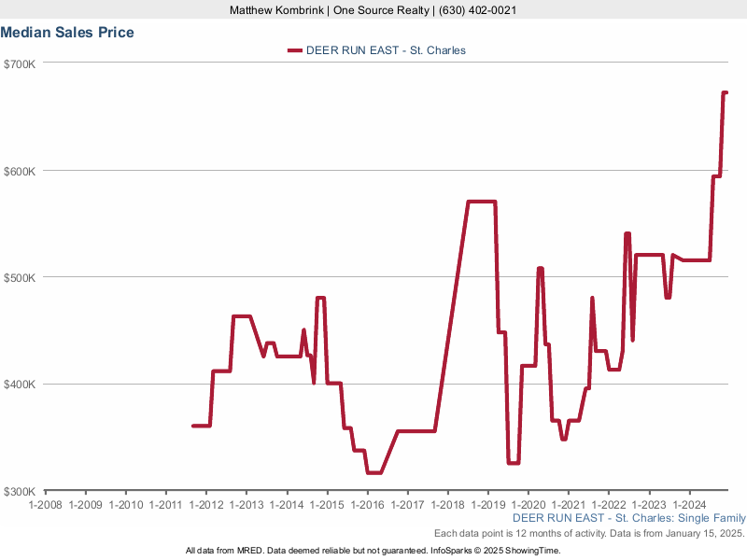This screenshot has height=560, width=747.
Task: Click the MRED InfoSparks ShowingTime copyright footer
Action: [373, 551]
